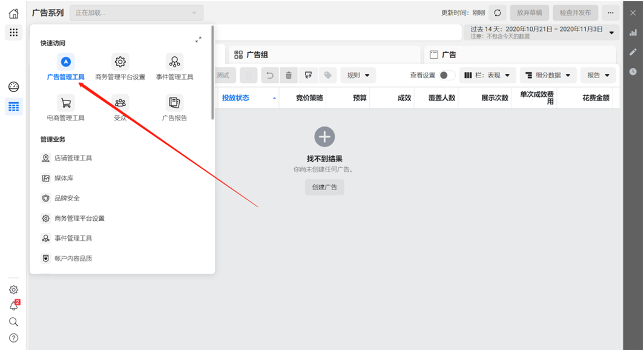Screen dimensions: 644x351
Task: Open the 报告 dropdown
Action: (597, 74)
